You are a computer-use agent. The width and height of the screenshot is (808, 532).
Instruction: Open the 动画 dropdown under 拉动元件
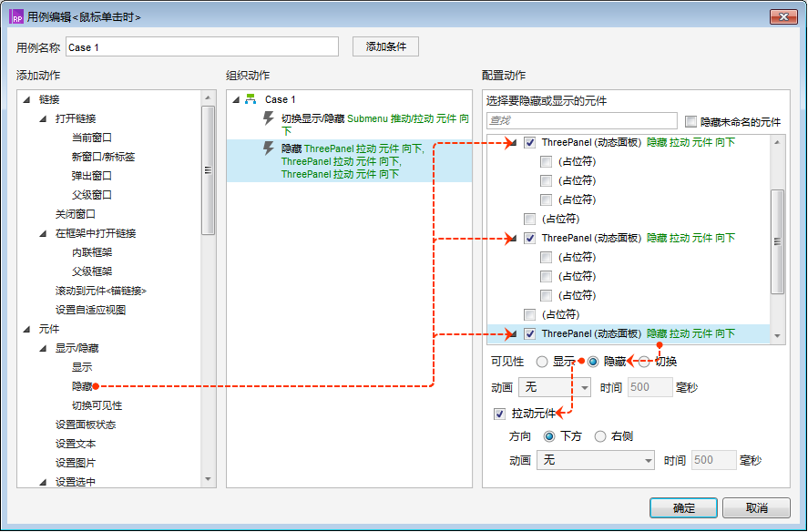click(x=595, y=460)
